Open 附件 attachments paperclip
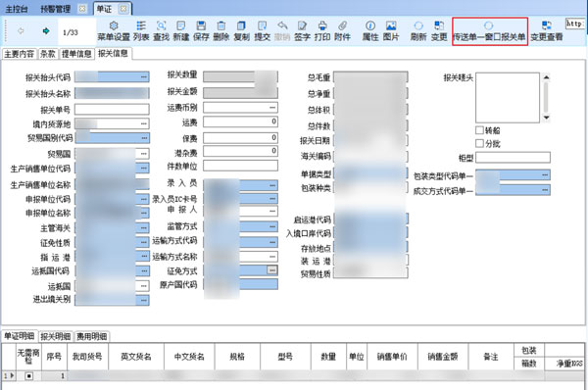Screen dimensions: 588x390 tap(342, 30)
